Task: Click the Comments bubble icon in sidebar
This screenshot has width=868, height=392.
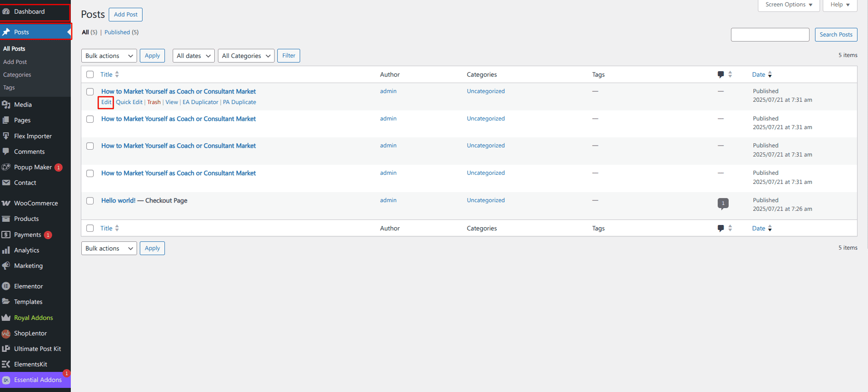Action: coord(6,152)
